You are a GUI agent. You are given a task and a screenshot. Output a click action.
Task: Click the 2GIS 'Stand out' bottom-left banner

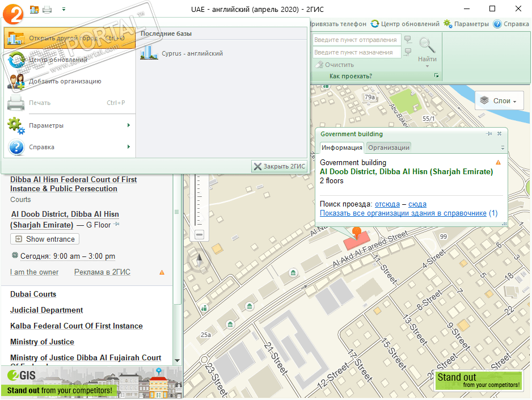click(x=92, y=382)
